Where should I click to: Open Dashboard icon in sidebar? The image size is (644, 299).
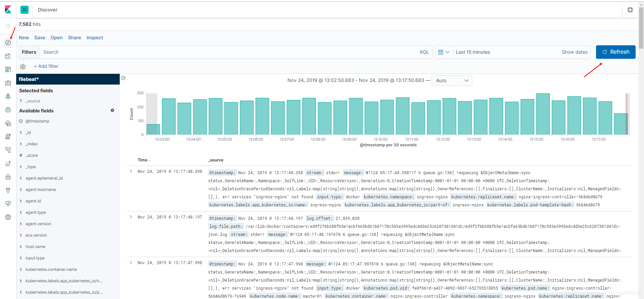coord(8,69)
